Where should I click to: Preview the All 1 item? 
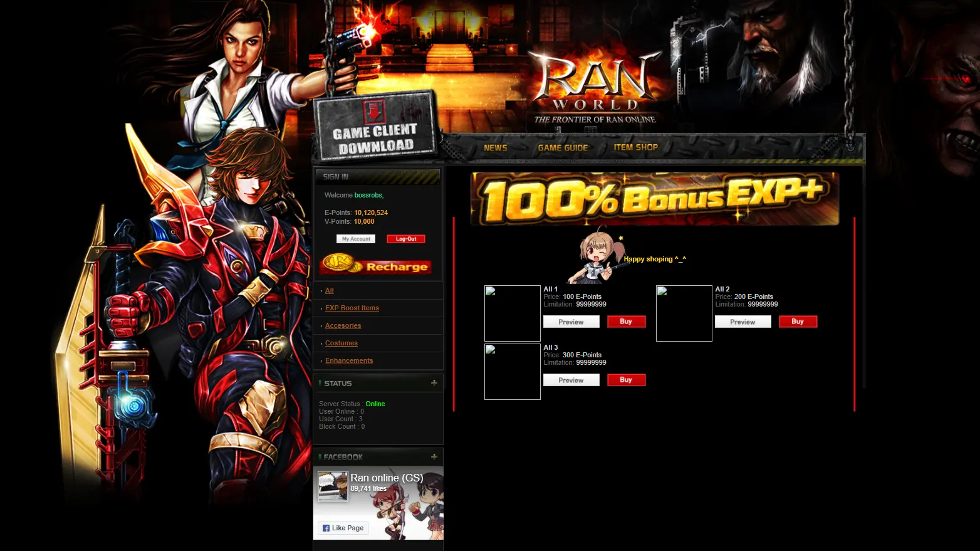[x=571, y=322]
